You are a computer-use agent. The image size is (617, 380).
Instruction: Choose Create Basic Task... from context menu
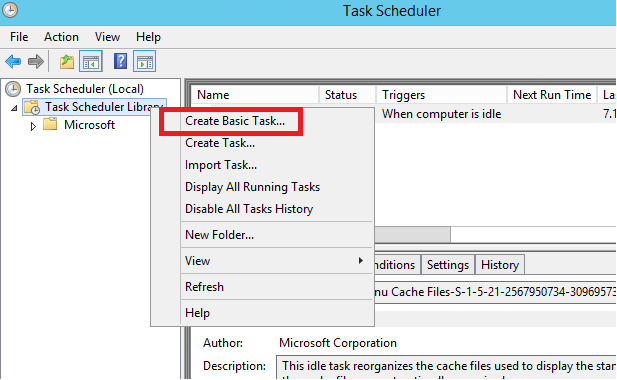[x=235, y=121]
